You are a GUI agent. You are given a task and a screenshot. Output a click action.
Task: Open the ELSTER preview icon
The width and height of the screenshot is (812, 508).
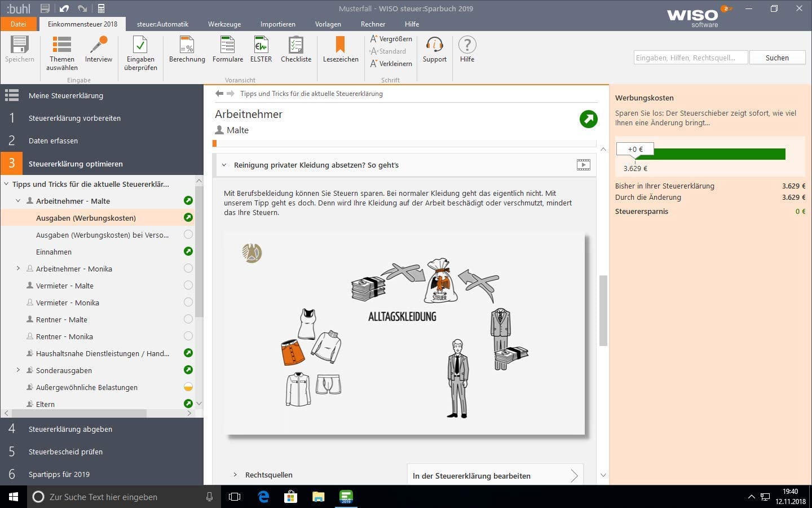coord(261,45)
